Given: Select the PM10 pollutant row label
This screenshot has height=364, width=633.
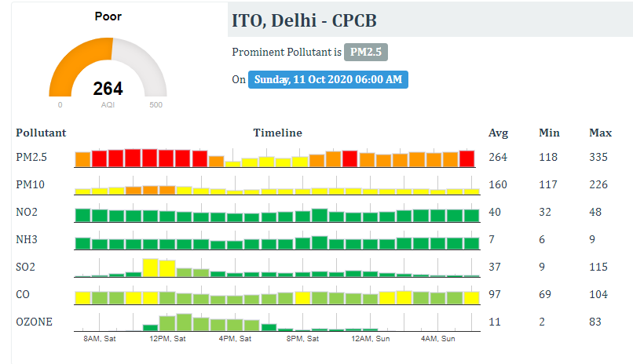Looking at the screenshot, I should pyautogui.click(x=31, y=184).
